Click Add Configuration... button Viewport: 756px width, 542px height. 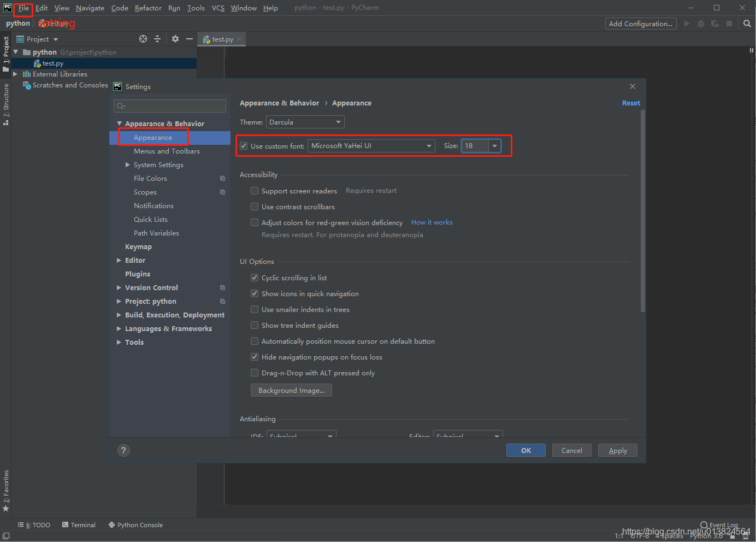pyautogui.click(x=641, y=23)
